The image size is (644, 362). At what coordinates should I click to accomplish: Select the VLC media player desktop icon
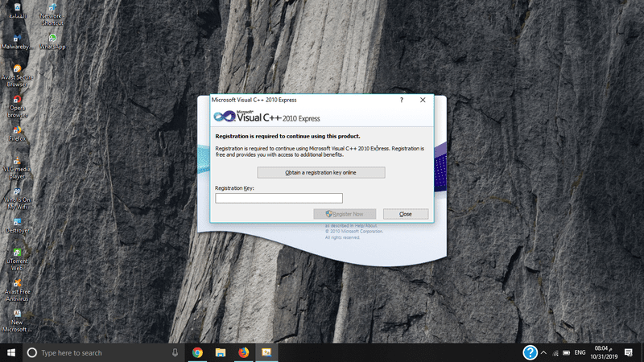click(x=17, y=168)
